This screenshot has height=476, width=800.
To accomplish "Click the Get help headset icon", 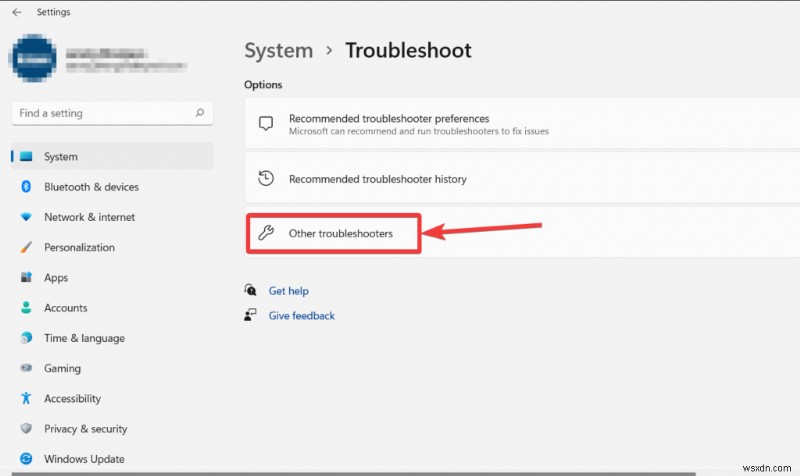I will point(250,290).
